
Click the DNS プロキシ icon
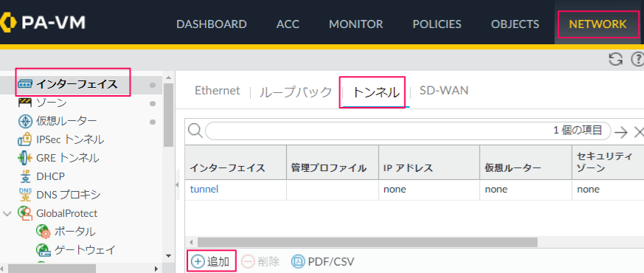pyautogui.click(x=25, y=195)
